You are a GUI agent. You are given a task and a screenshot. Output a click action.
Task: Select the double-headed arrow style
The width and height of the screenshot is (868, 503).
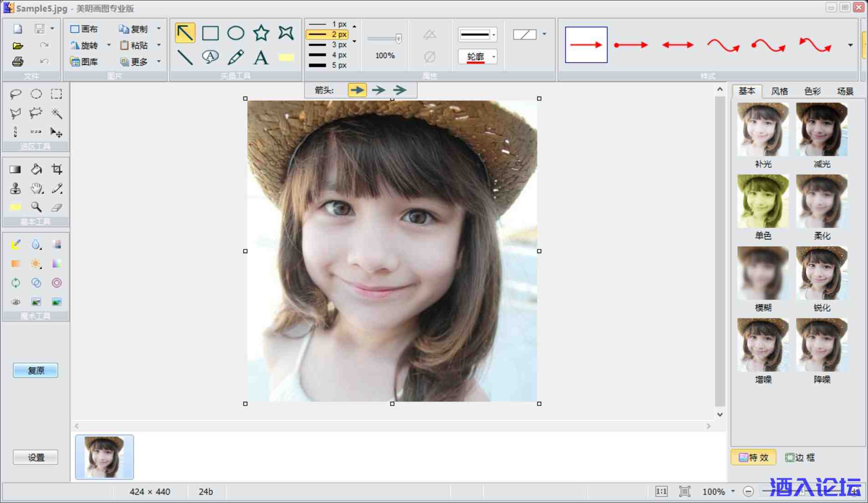678,45
